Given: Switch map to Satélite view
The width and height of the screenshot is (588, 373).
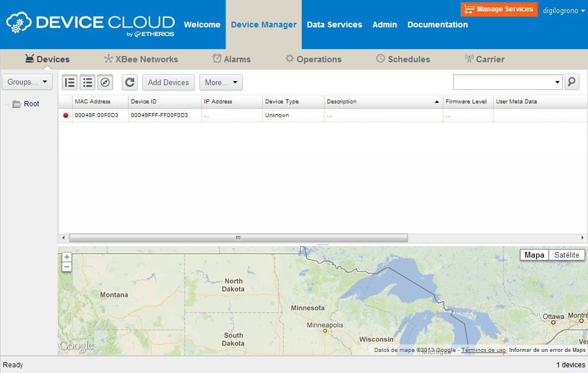Looking at the screenshot, I should click(566, 255).
